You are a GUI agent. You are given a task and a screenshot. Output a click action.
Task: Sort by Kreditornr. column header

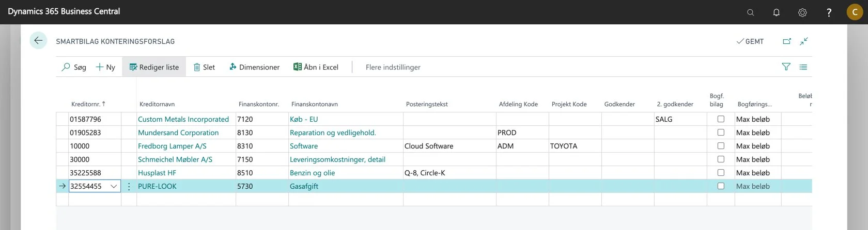pos(88,104)
